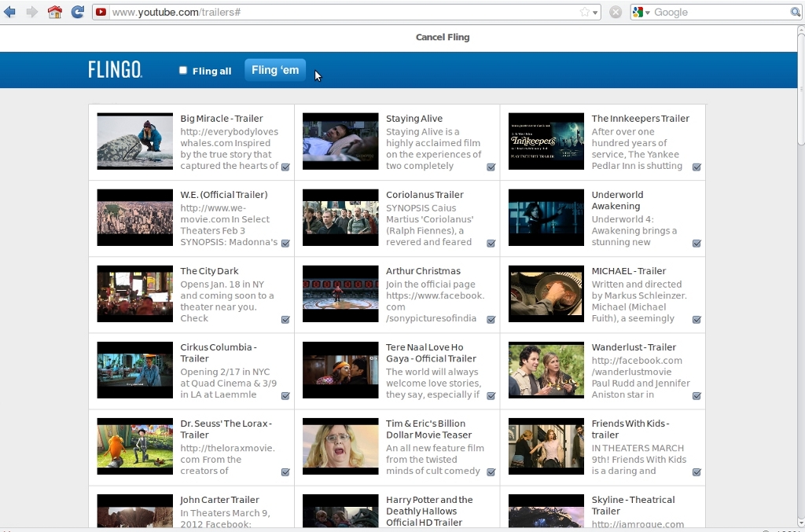
Task: Open The City Dark thumbnail
Action: [135, 294]
